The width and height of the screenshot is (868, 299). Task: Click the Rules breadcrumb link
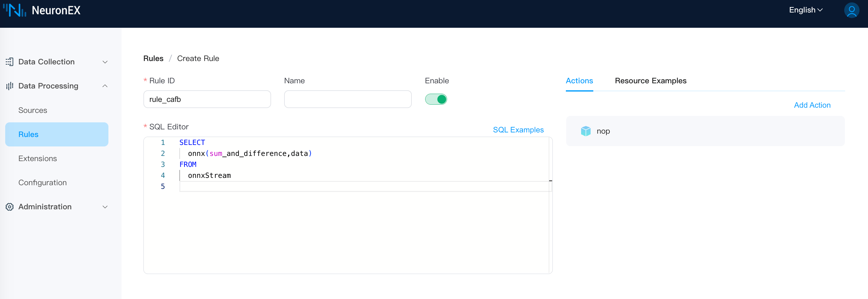[x=153, y=58]
